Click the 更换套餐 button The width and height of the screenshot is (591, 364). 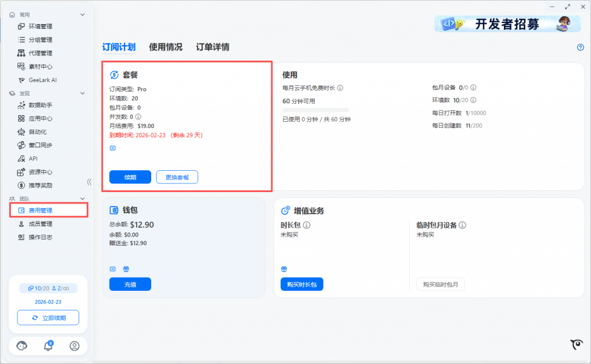click(177, 177)
